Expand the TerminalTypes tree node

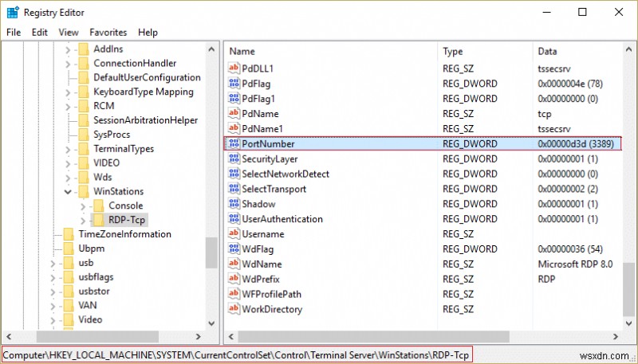(x=68, y=150)
